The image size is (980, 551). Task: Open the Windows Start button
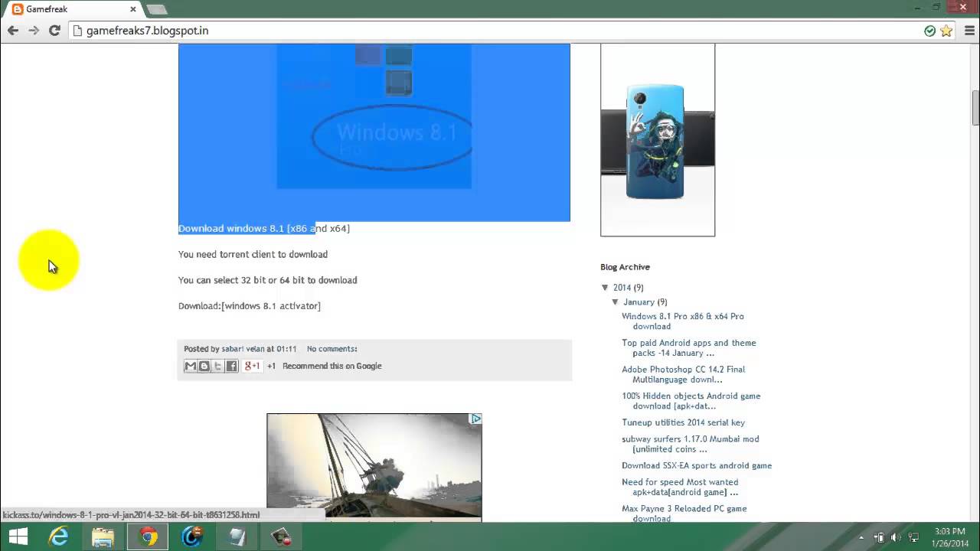pyautogui.click(x=18, y=537)
